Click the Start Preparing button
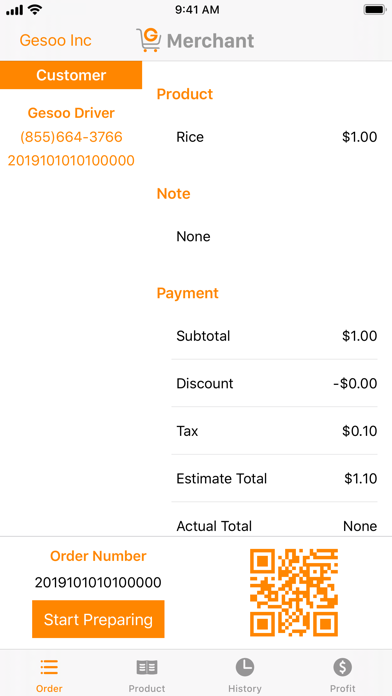 [98, 619]
